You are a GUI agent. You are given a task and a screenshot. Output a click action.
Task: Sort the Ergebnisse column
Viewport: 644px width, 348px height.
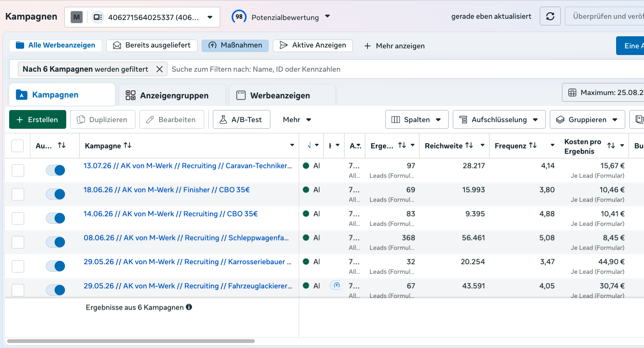402,145
